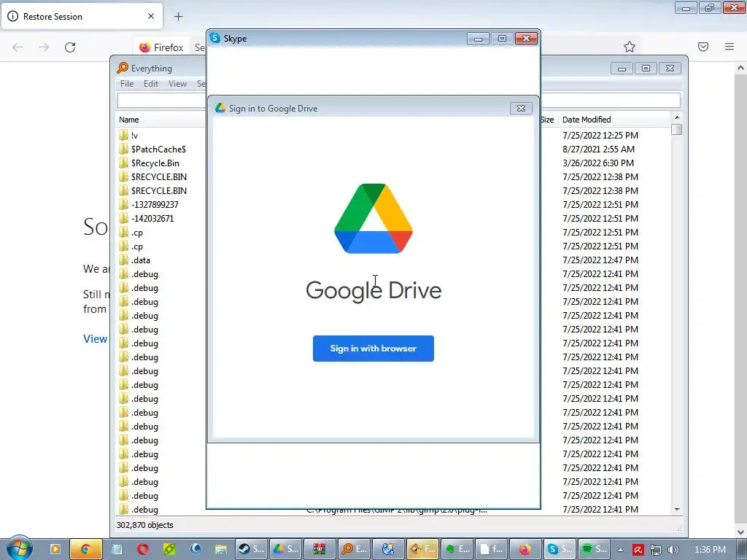Switch to the Skype taskbar button
The width and height of the screenshot is (747, 560).
click(560, 549)
